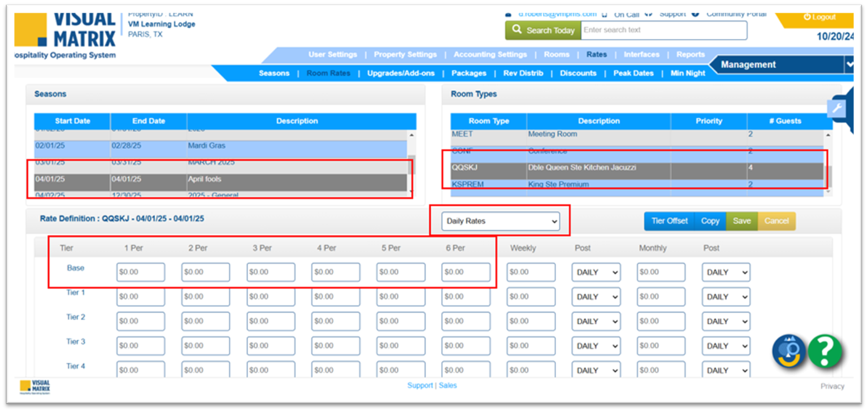
Task: Switch to the Peak Dates tab
Action: point(633,73)
